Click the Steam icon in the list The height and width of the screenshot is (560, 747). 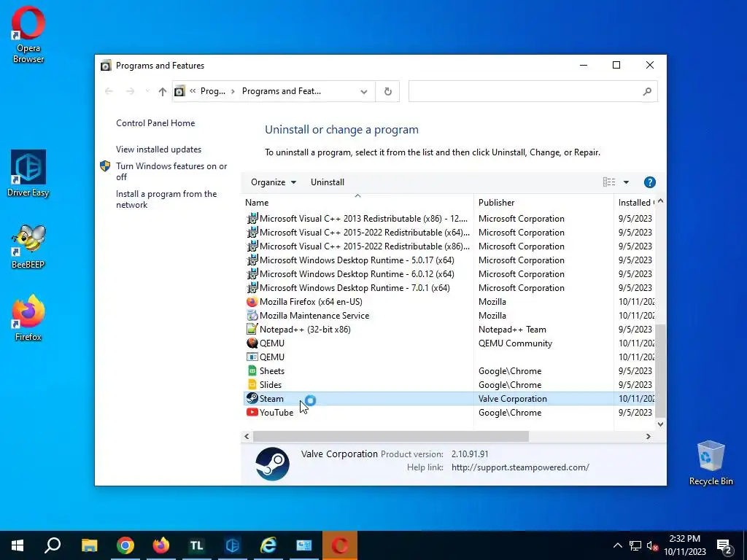click(252, 399)
